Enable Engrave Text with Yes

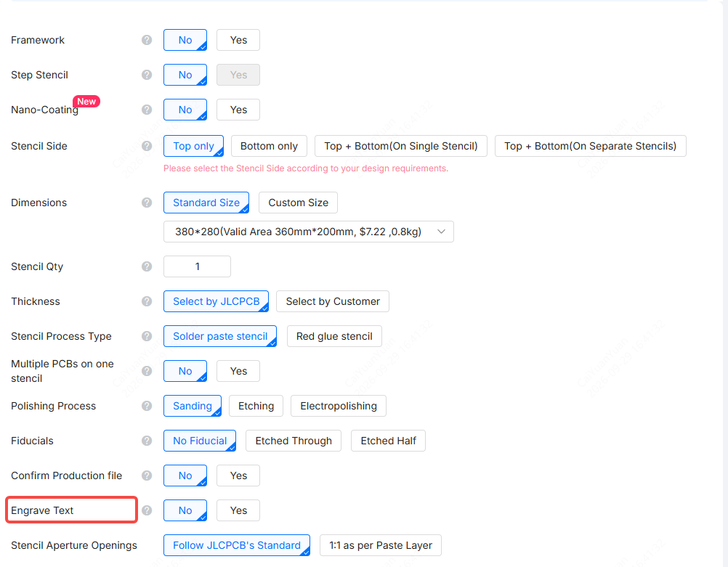coord(238,510)
